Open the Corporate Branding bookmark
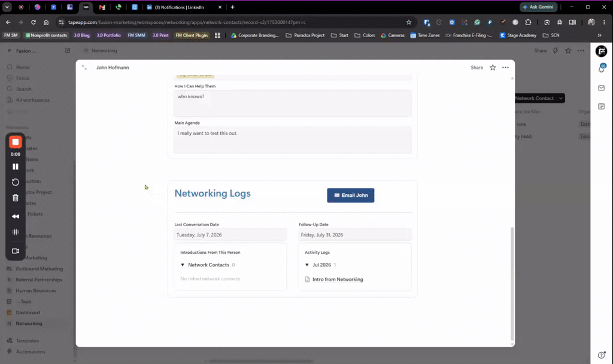 [x=255, y=35]
